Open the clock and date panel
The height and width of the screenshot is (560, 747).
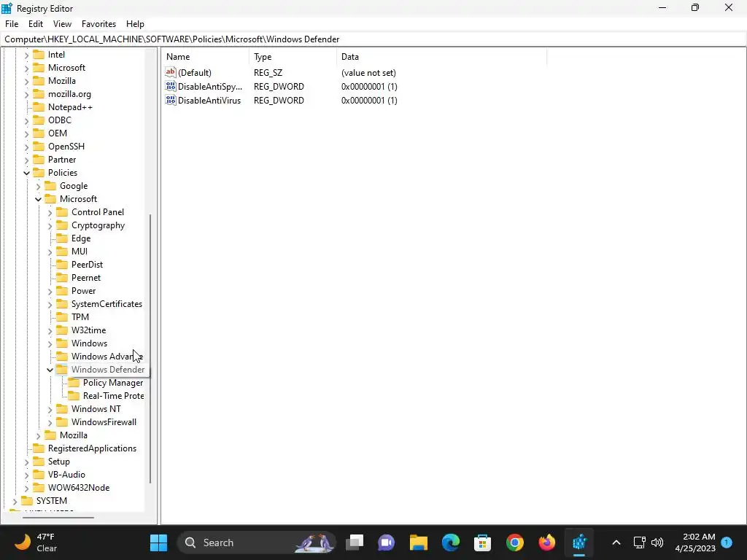pyautogui.click(x=695, y=542)
